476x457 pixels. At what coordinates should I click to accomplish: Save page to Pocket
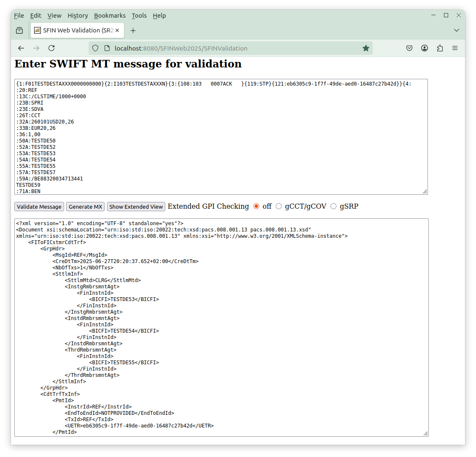pos(409,48)
